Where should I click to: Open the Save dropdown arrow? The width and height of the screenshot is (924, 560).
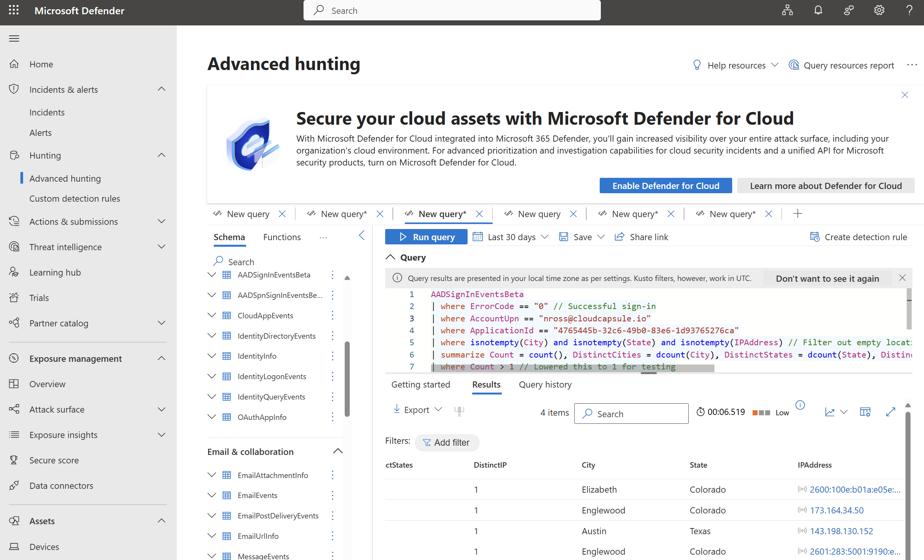pos(601,237)
